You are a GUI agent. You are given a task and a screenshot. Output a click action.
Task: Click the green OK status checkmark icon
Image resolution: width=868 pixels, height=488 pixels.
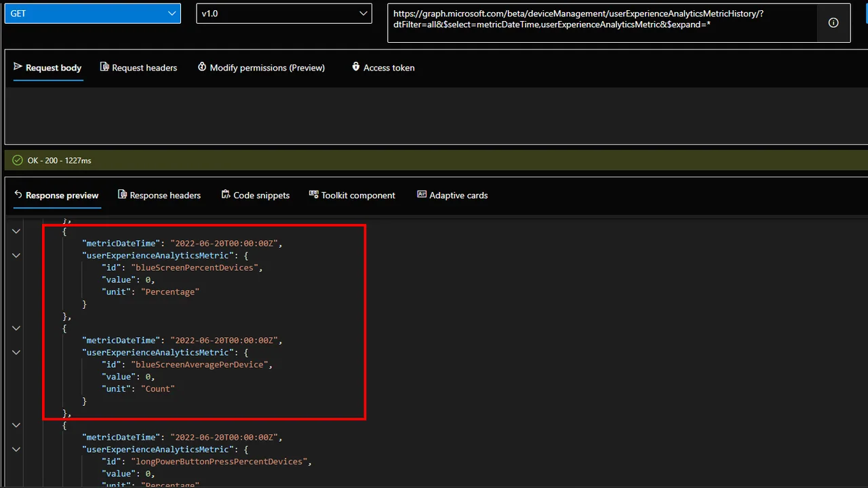click(x=18, y=161)
